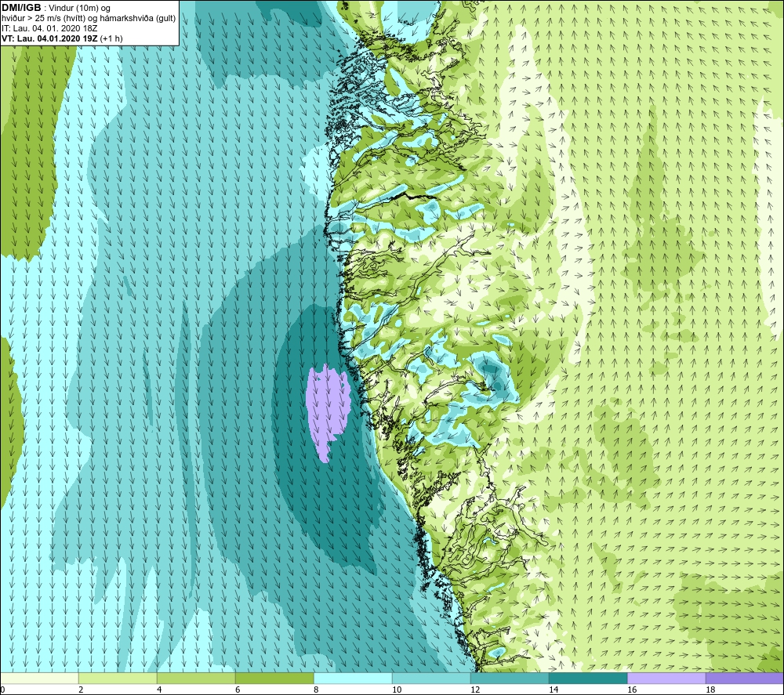This screenshot has height=695, width=784.
Task: Click the 4–6 m/s green legend swatch
Action: click(196, 678)
